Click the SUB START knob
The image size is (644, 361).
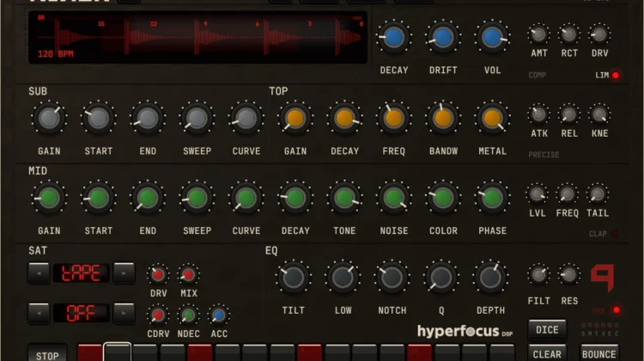coord(98,118)
